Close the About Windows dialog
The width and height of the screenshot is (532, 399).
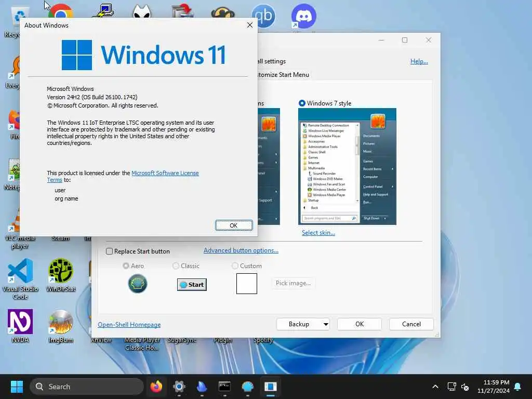point(250,25)
